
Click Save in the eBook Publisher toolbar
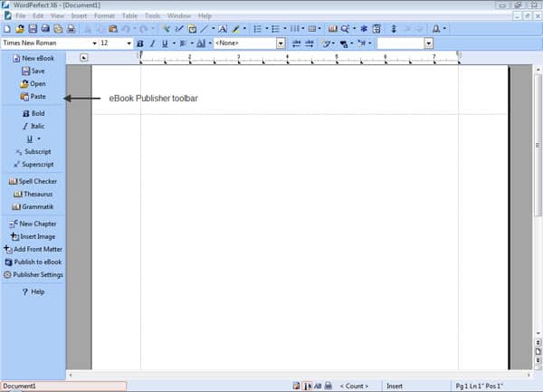point(33,71)
